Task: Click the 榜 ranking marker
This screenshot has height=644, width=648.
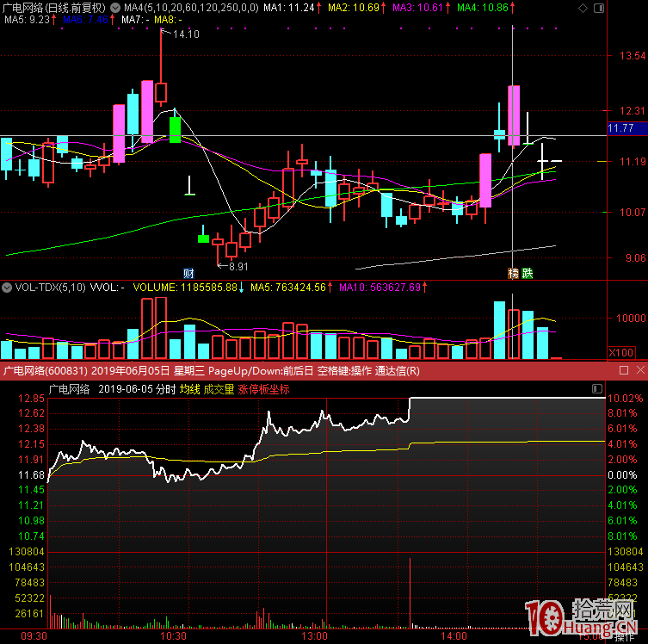Action: 513,273
